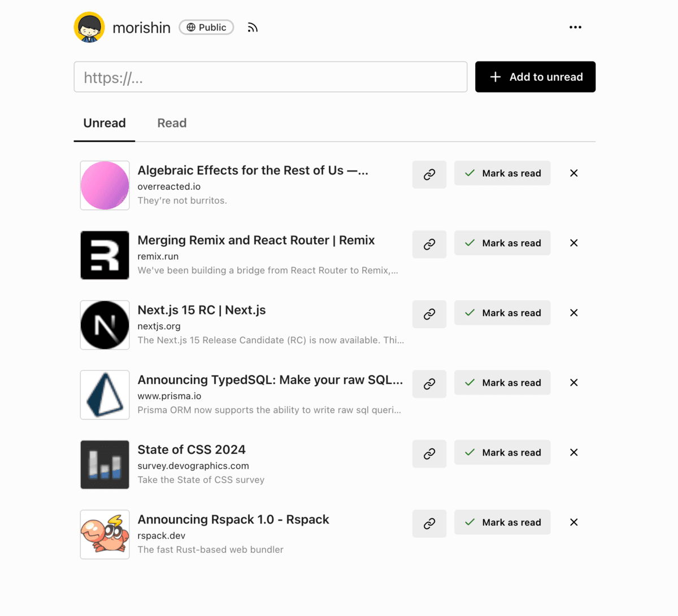The width and height of the screenshot is (678, 616).
Task: Remove the Merging Remix and React Router item
Action: click(574, 243)
